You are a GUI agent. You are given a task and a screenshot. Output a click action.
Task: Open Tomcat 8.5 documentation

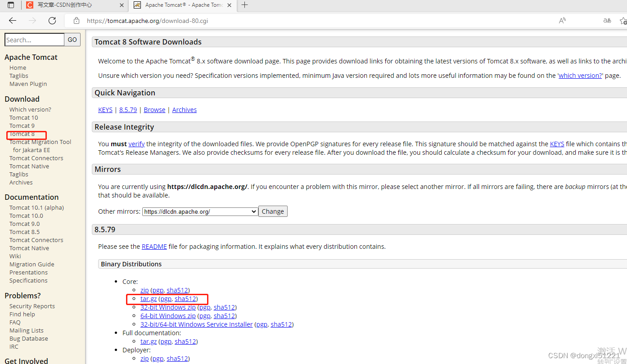25,232
